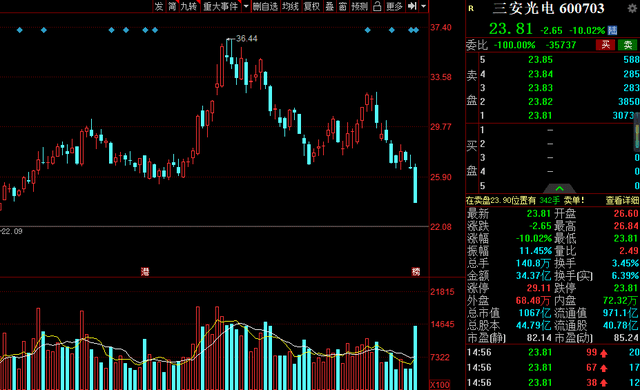Select sell level 3 price 23.83
Viewport: 640px width, 390px height.
(x=540, y=88)
